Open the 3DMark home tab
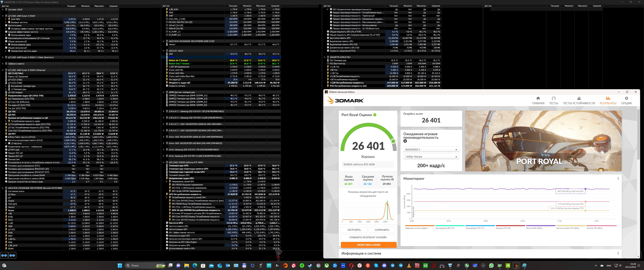Image resolution: width=644 pixels, height=270 pixels. click(538, 100)
